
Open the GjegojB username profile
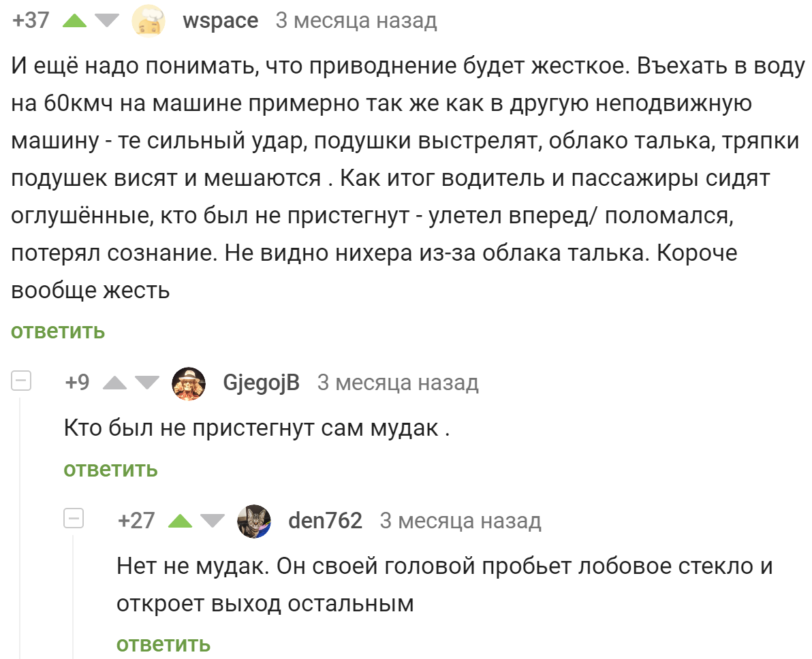coord(261,383)
